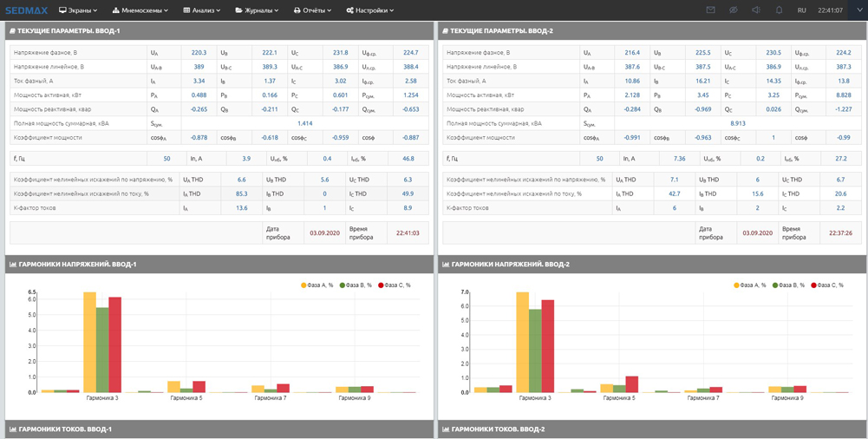This screenshot has width=868, height=439.
Task: Open the mail envelope notifications icon
Action: [x=710, y=10]
